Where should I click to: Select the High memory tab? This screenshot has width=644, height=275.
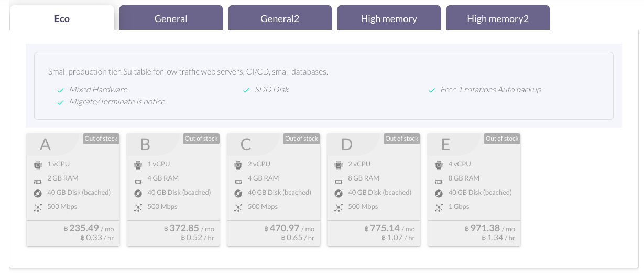coord(389,18)
